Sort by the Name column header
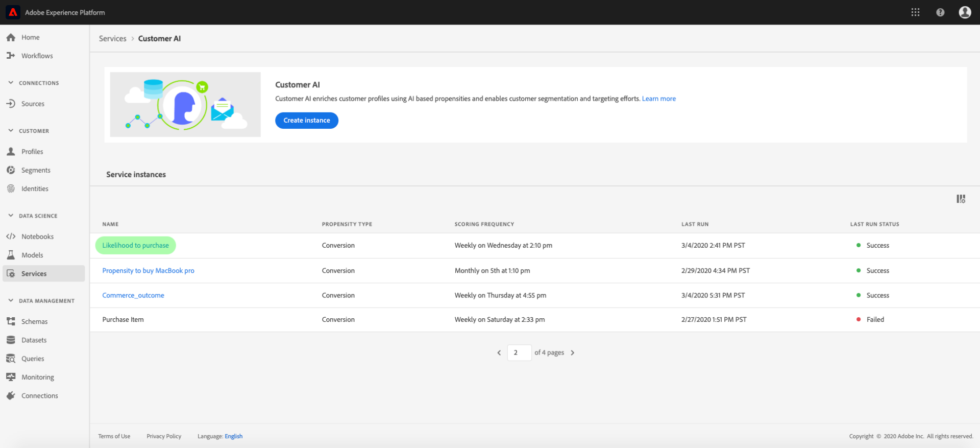Screen dimensions: 980x448 110,224
